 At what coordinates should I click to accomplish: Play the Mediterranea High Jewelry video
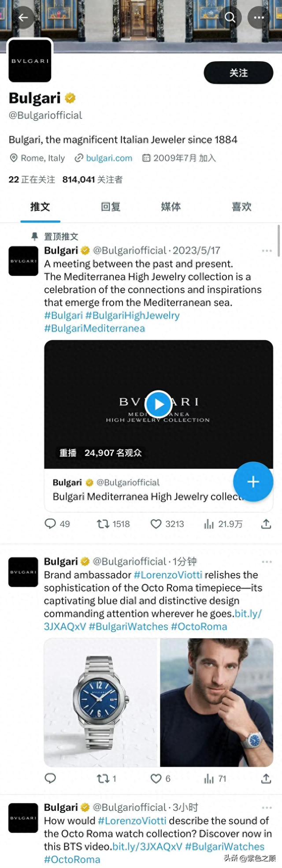[x=159, y=403]
